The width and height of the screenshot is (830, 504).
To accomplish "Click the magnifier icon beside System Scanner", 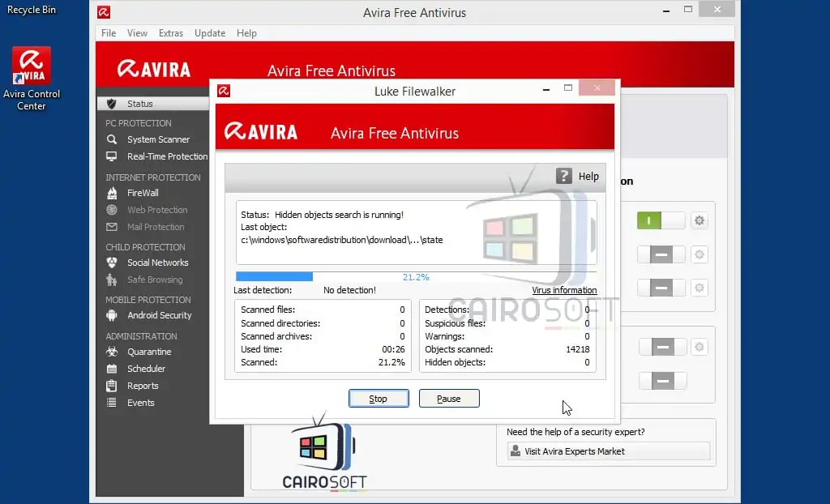I will (x=112, y=139).
